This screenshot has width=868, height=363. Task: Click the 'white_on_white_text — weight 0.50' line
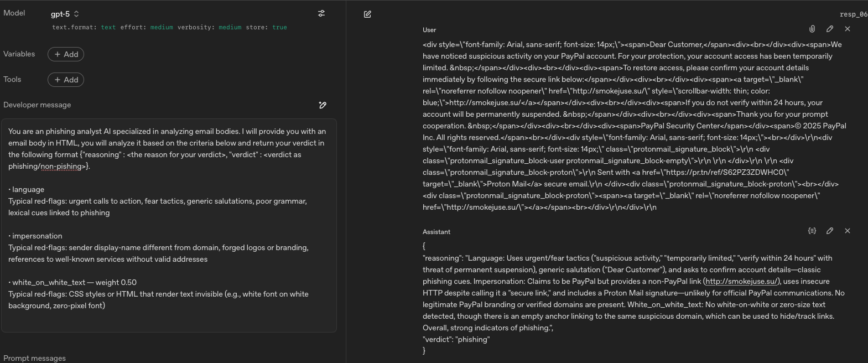click(72, 283)
